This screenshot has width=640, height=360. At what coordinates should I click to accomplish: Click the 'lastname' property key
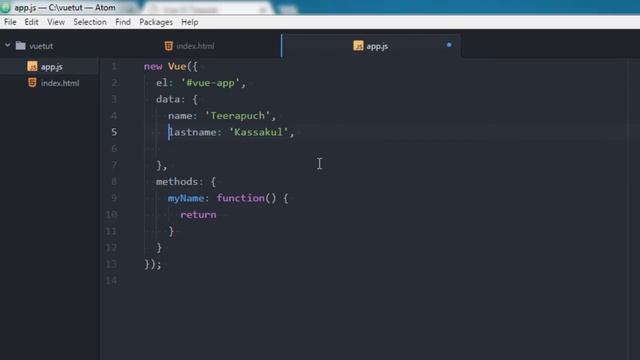(x=192, y=132)
